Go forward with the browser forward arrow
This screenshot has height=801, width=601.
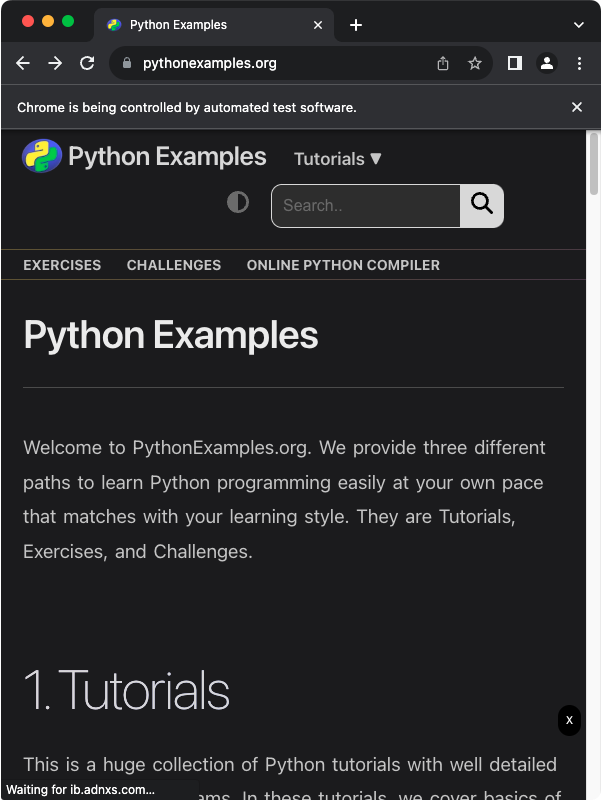55,63
